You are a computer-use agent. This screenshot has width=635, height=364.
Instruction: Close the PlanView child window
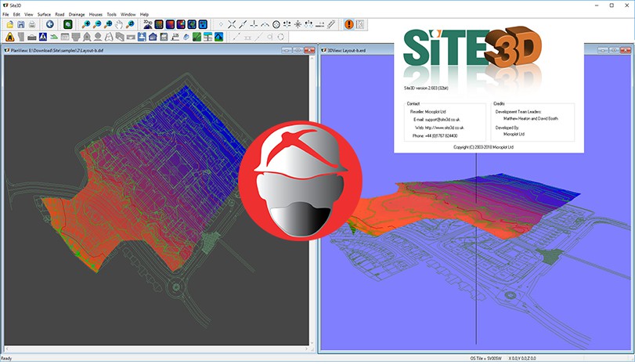tap(309, 51)
